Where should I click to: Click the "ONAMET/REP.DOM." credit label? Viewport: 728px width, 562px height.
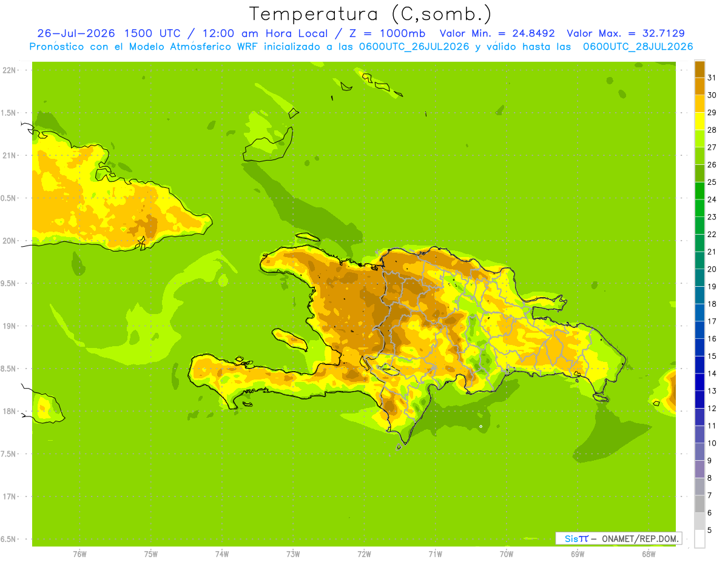click(x=639, y=538)
